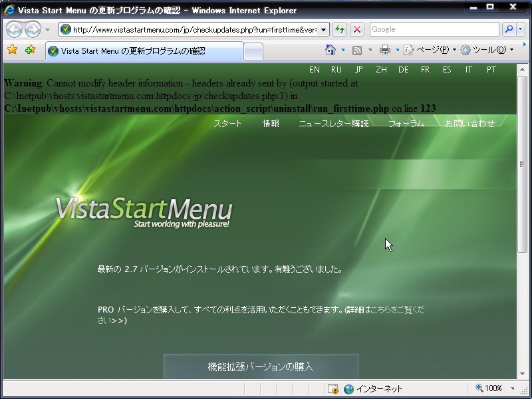
Task: Switch site language to ZH
Action: tap(381, 70)
